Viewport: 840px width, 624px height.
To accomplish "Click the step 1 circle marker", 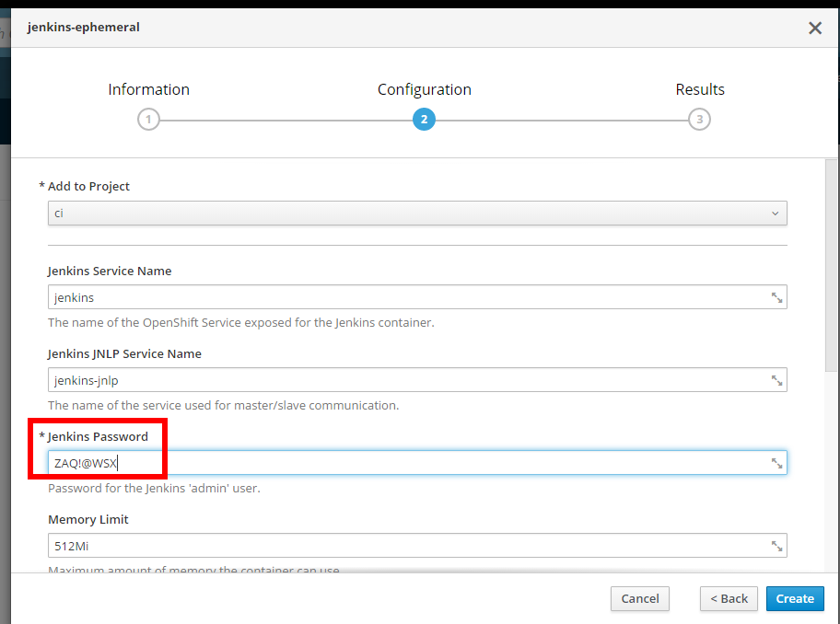I will (x=148, y=120).
